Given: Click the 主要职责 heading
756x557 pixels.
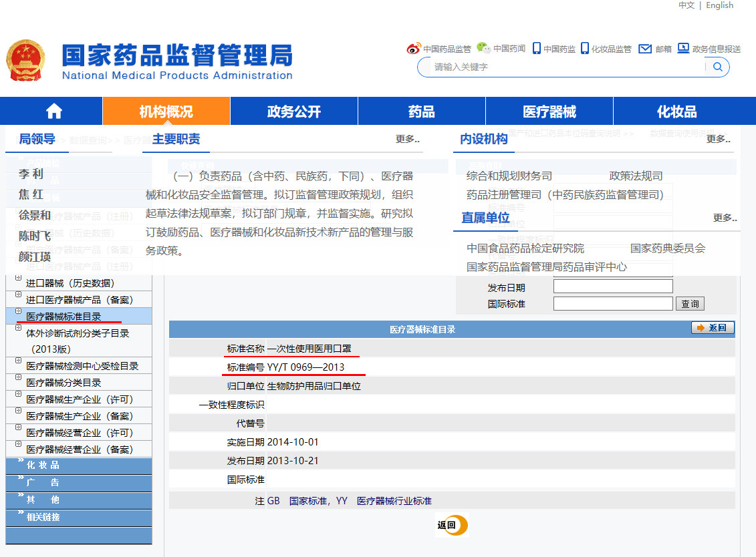Looking at the screenshot, I should tap(176, 139).
